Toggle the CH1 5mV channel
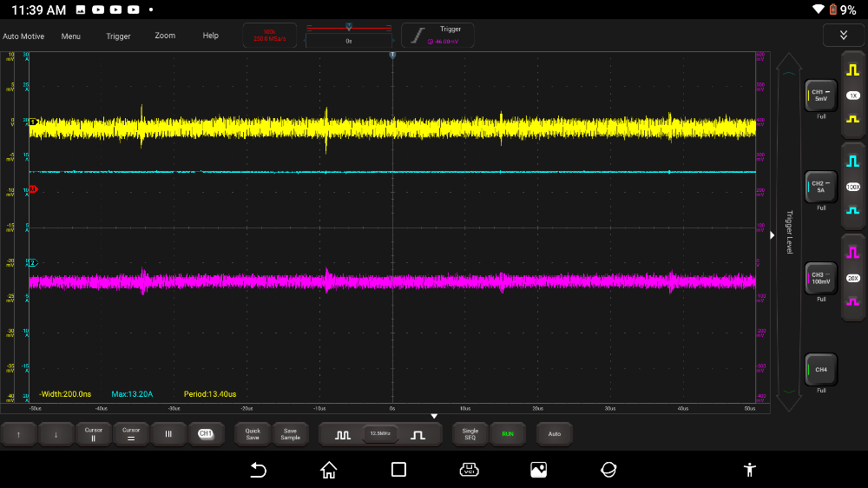The width and height of the screenshot is (868, 488). point(820,95)
